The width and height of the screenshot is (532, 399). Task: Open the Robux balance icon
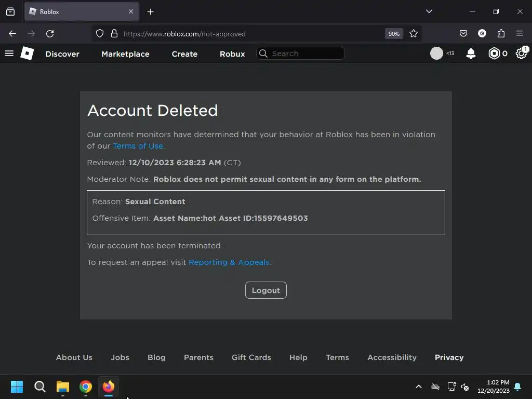494,54
